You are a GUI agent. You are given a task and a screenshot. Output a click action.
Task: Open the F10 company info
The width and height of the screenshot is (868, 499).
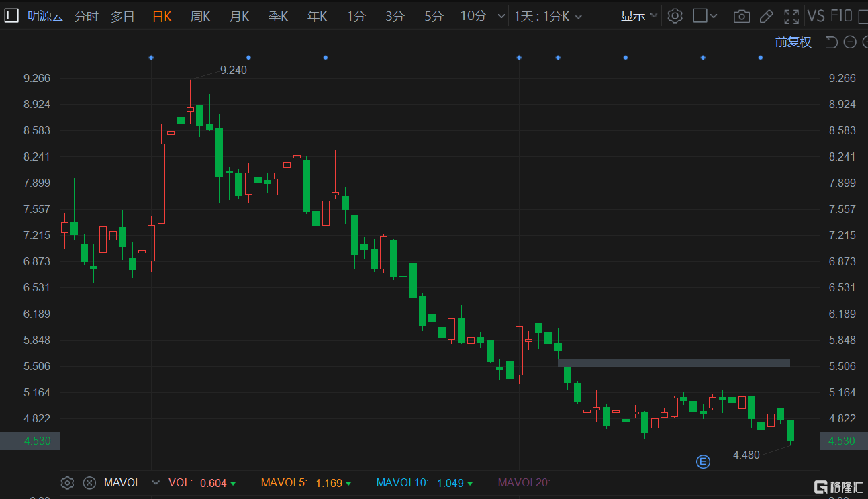tap(841, 16)
